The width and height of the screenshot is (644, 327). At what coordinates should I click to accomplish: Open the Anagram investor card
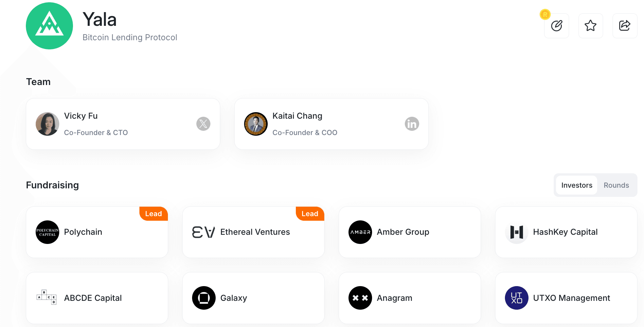point(410,298)
